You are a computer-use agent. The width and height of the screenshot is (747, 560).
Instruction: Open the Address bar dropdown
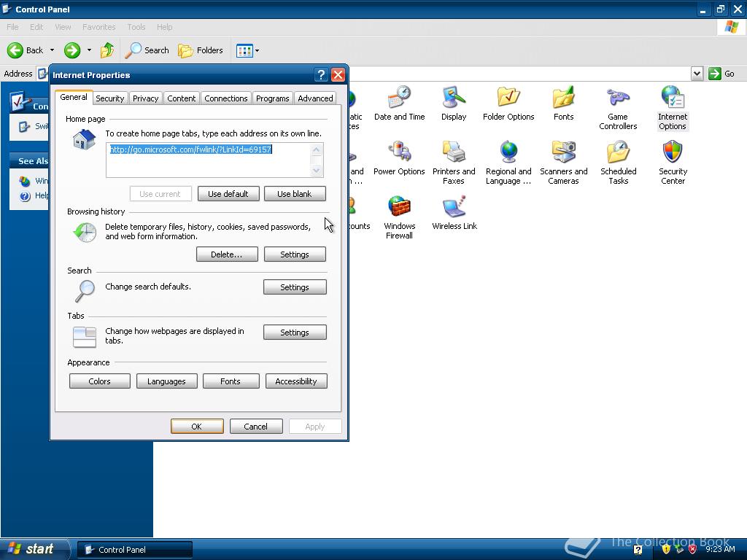pyautogui.click(x=697, y=74)
